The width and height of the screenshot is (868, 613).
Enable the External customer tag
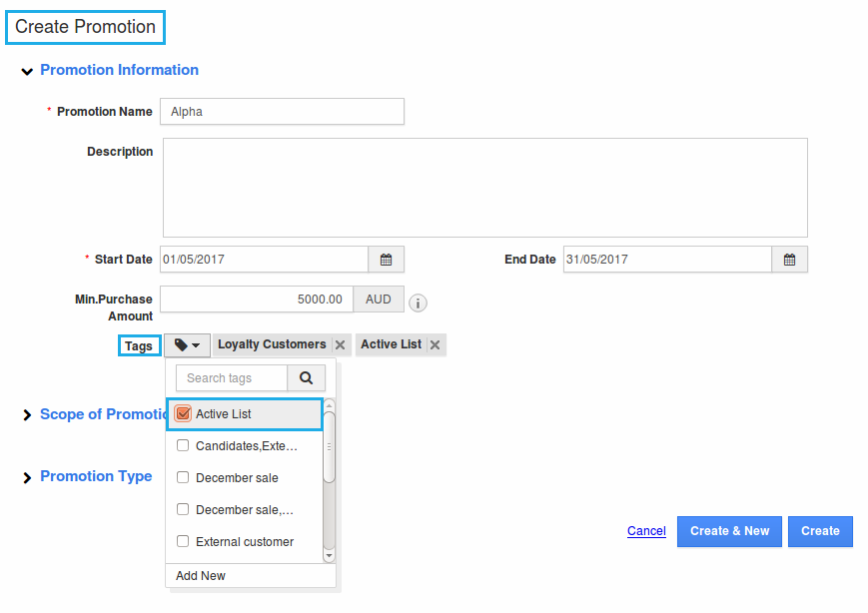tap(183, 541)
